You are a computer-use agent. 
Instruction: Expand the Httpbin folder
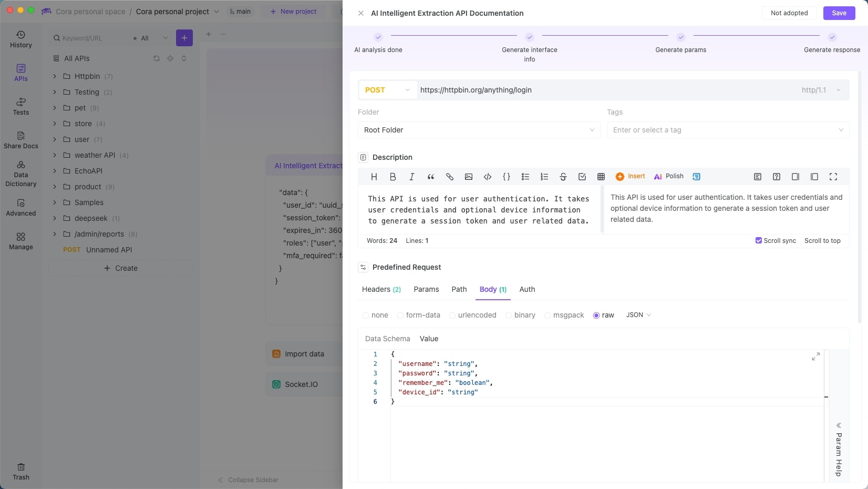click(55, 76)
